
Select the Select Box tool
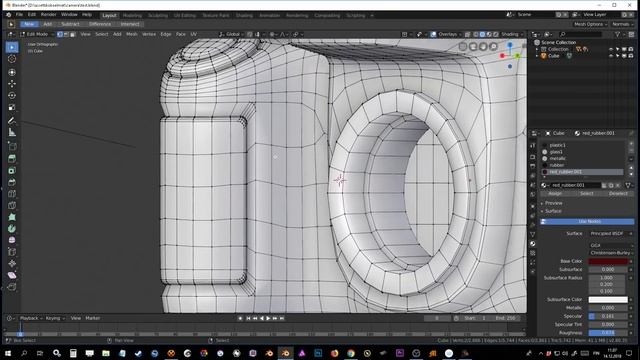pos(12,47)
